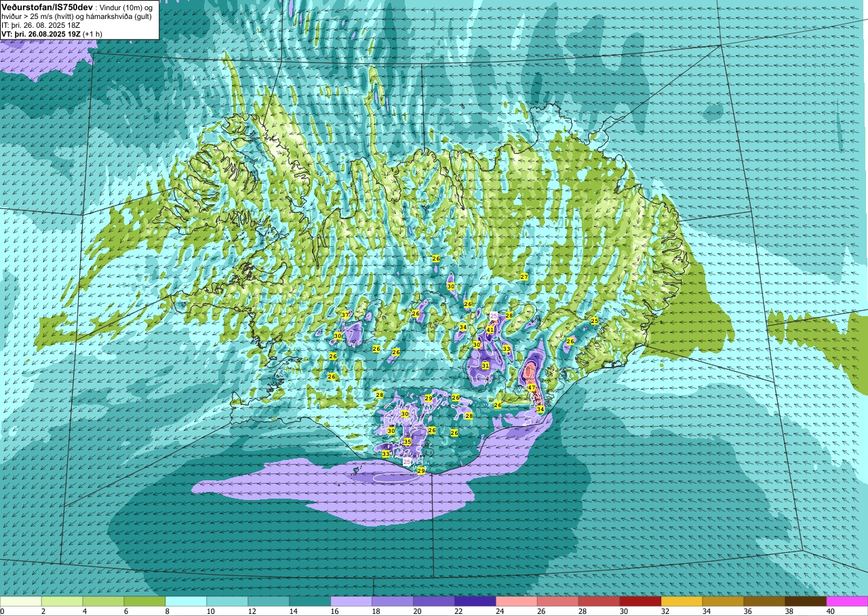Pick the light purple 18–20 legend swatch
Image resolution: width=868 pixels, height=616 pixels.
tap(393, 601)
